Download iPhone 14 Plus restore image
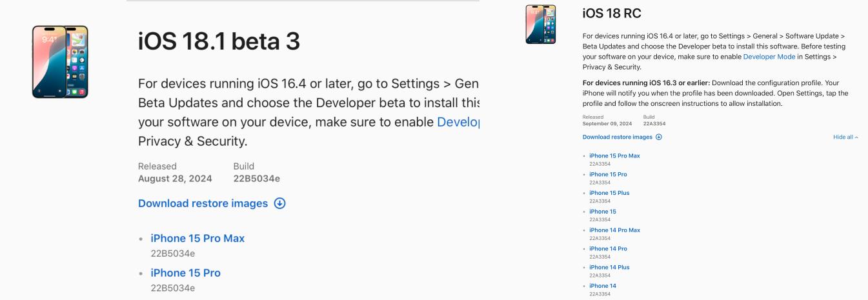This screenshot has width=868, height=300. point(609,267)
